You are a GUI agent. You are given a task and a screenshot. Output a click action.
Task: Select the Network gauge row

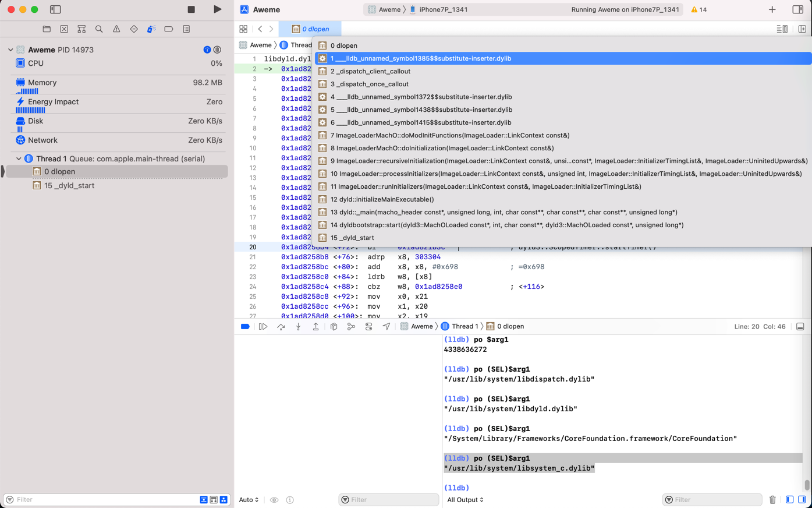[x=119, y=140]
